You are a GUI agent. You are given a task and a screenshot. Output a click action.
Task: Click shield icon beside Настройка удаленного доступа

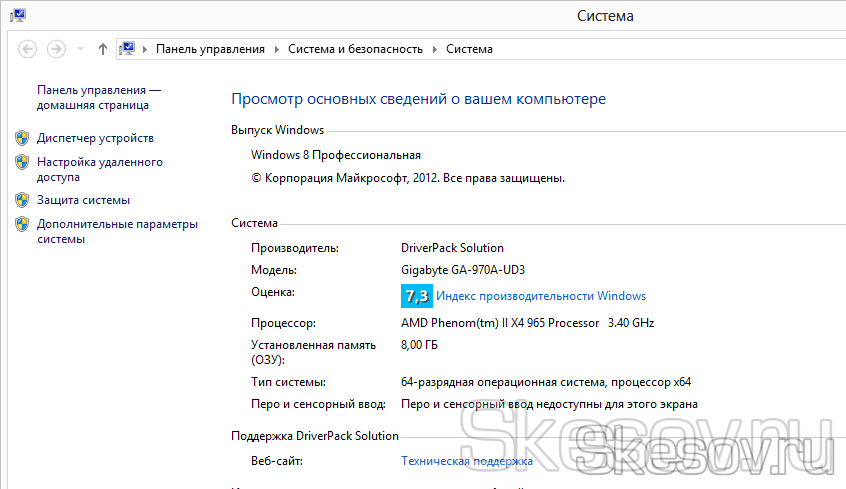coord(22,162)
